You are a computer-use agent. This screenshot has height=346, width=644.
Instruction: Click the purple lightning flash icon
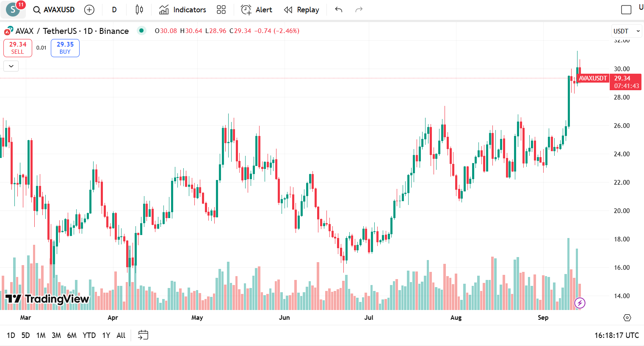[580, 303]
